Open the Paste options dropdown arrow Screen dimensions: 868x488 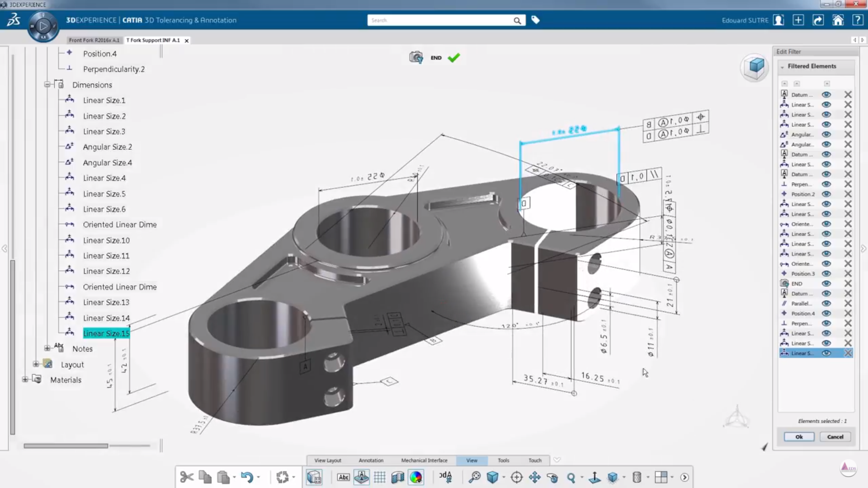point(234,477)
